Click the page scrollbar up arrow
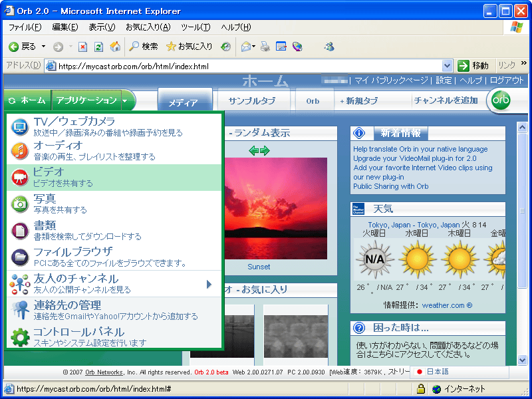Viewport: 532px width, 399px height. [x=522, y=127]
